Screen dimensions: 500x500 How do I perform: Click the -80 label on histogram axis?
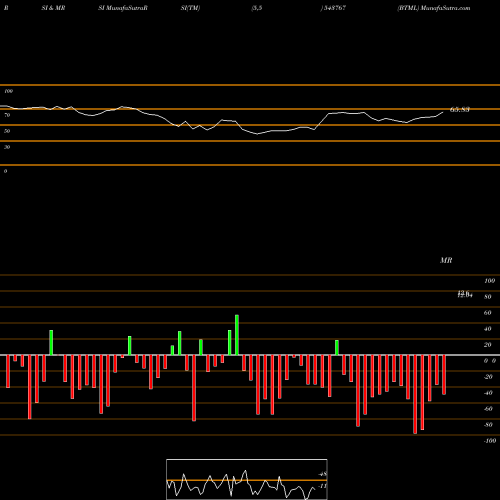488,425
